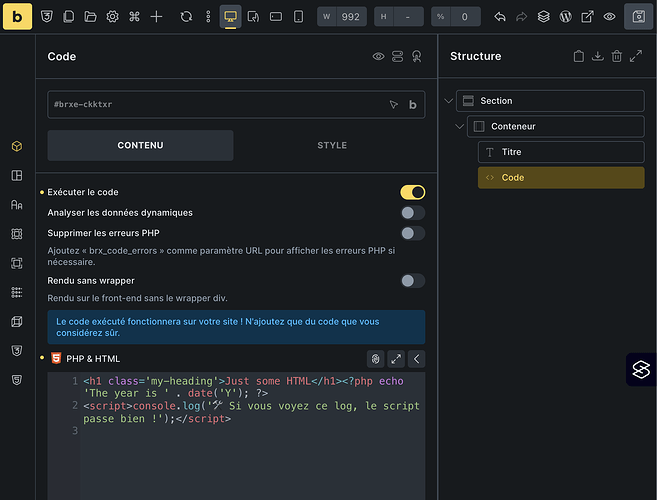Click inside the PHP & HTML code editor
Image resolution: width=657 pixels, height=500 pixels.
(x=236, y=436)
